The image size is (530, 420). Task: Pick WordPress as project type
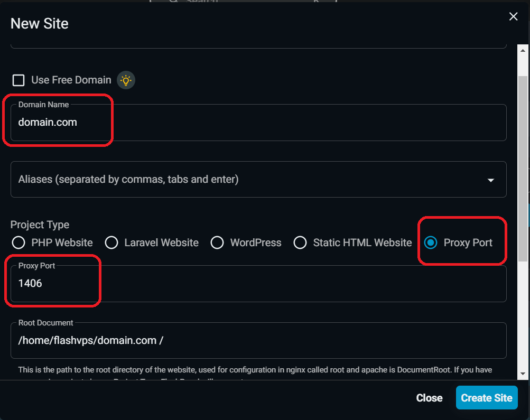(217, 242)
